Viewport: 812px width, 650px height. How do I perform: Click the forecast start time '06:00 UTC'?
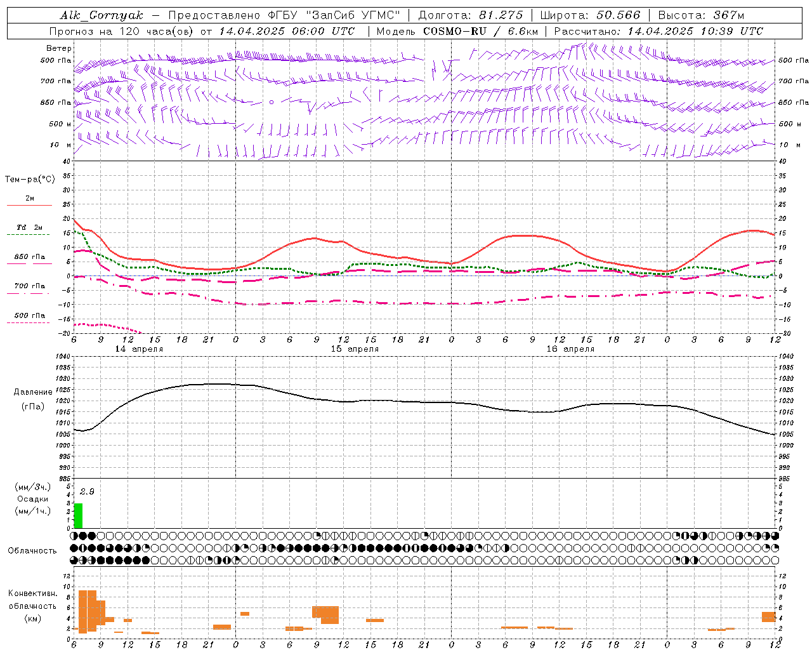pos(324,31)
